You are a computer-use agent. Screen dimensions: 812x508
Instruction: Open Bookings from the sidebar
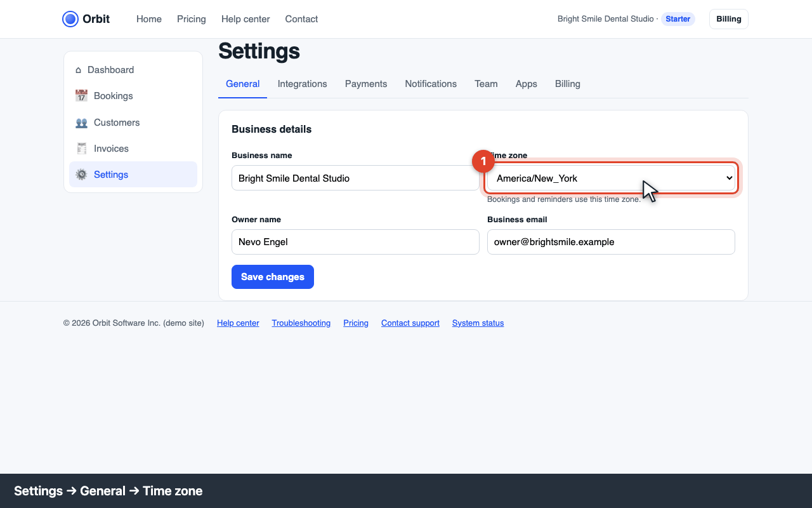[133, 96]
